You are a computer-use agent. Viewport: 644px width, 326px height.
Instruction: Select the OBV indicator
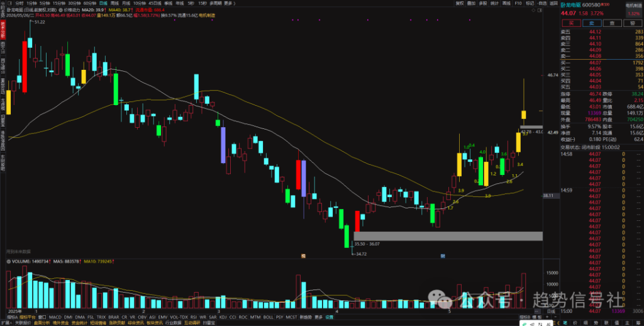coord(142,317)
